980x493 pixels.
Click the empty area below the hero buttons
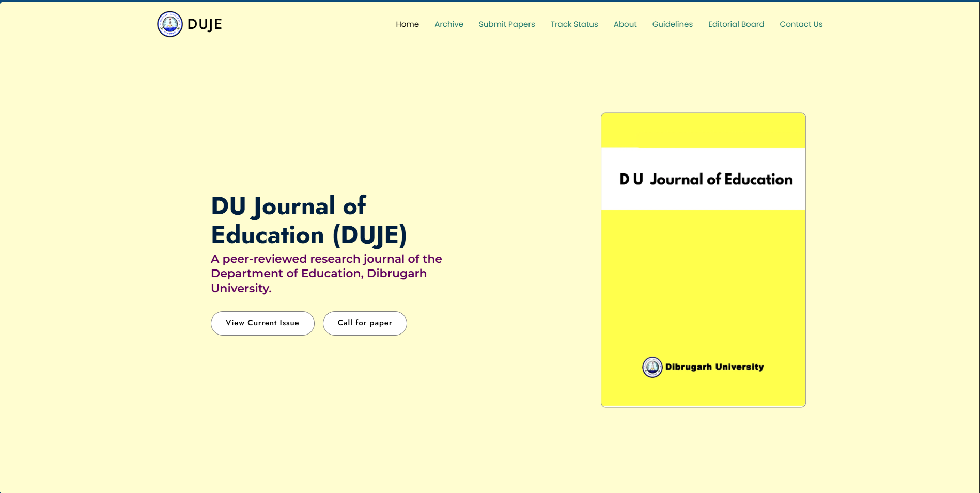point(310,403)
